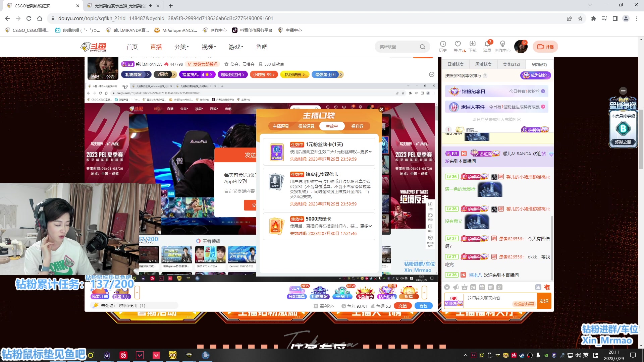This screenshot has height=362, width=644.
Task: Go to the 首页 nav item
Action: coord(132,47)
